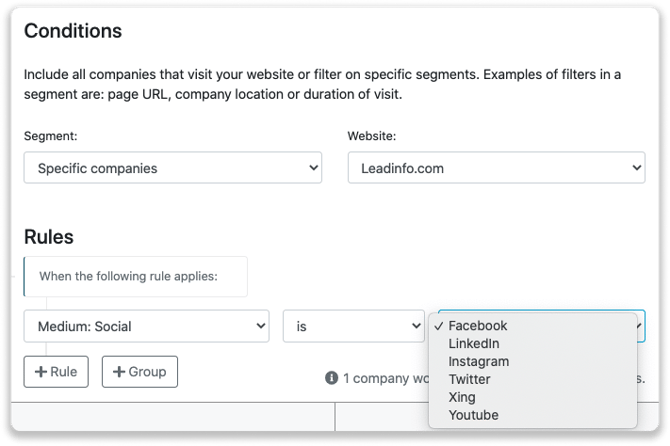Image resolution: width=670 pixels, height=446 pixels.
Task: Choose LinkedIn in the dropdown list
Action: click(474, 344)
